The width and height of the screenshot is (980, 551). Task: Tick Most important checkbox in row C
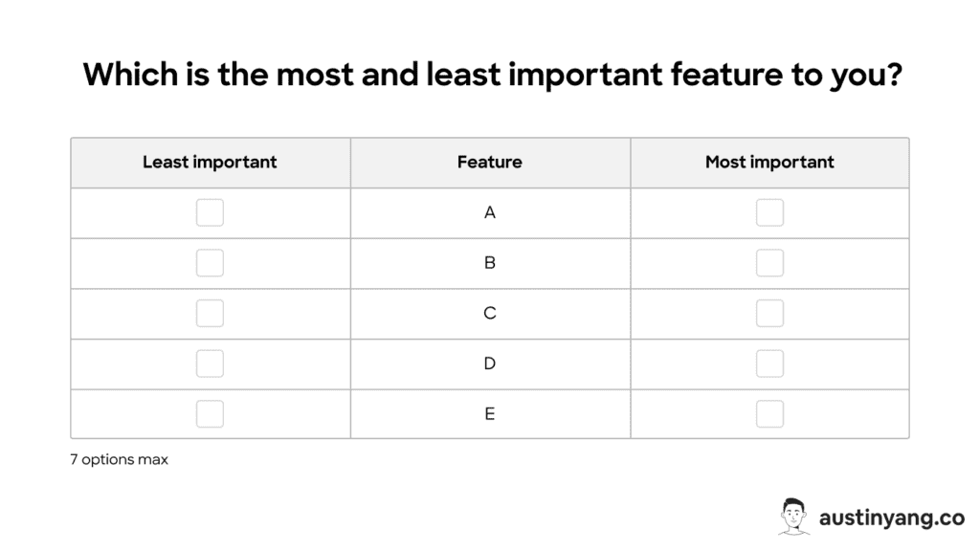coord(769,313)
